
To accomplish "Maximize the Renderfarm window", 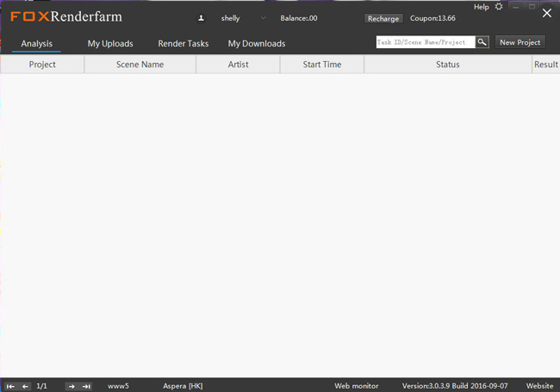I will tap(532, 7).
